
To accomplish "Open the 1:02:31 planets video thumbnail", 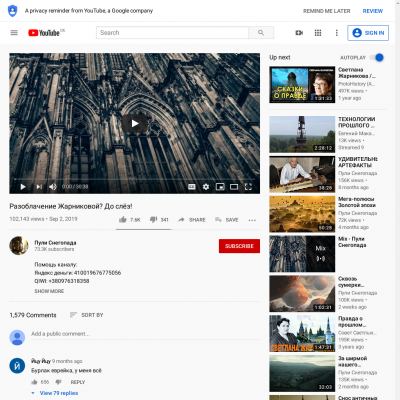I will (x=302, y=294).
